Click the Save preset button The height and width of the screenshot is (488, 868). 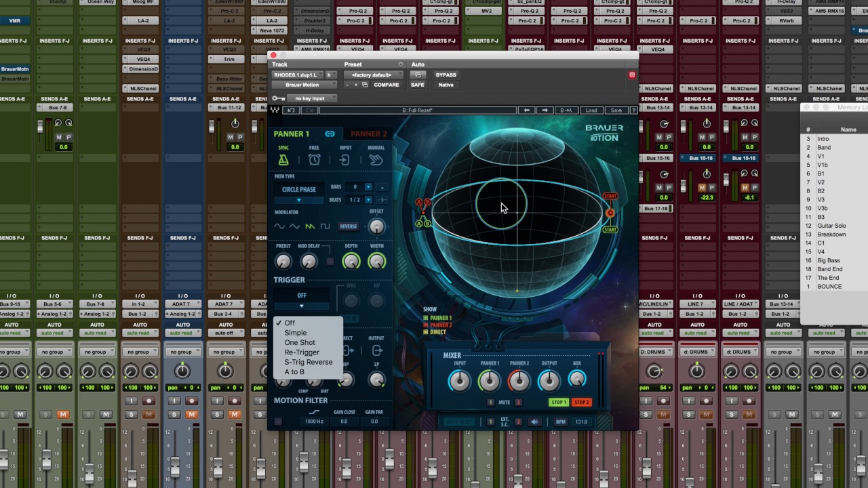pyautogui.click(x=616, y=110)
